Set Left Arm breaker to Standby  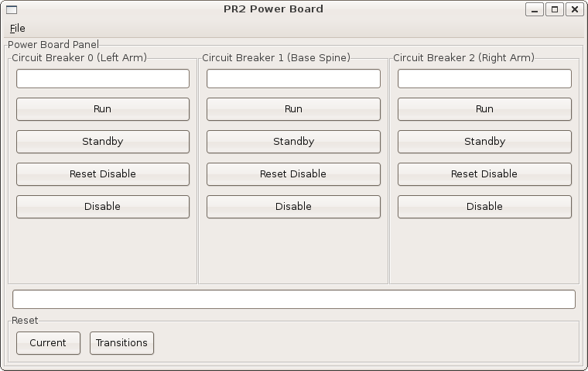tap(103, 142)
